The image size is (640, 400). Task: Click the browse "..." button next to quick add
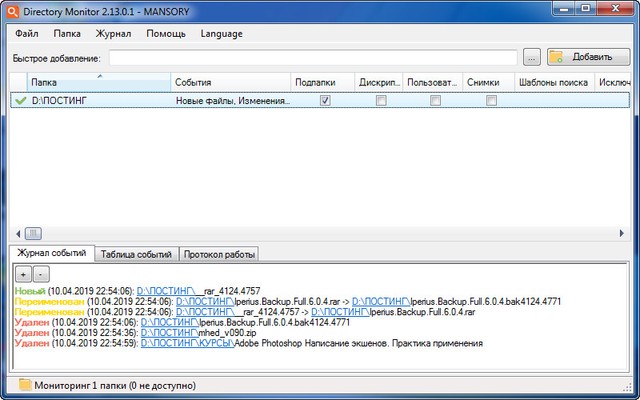pyautogui.click(x=532, y=57)
